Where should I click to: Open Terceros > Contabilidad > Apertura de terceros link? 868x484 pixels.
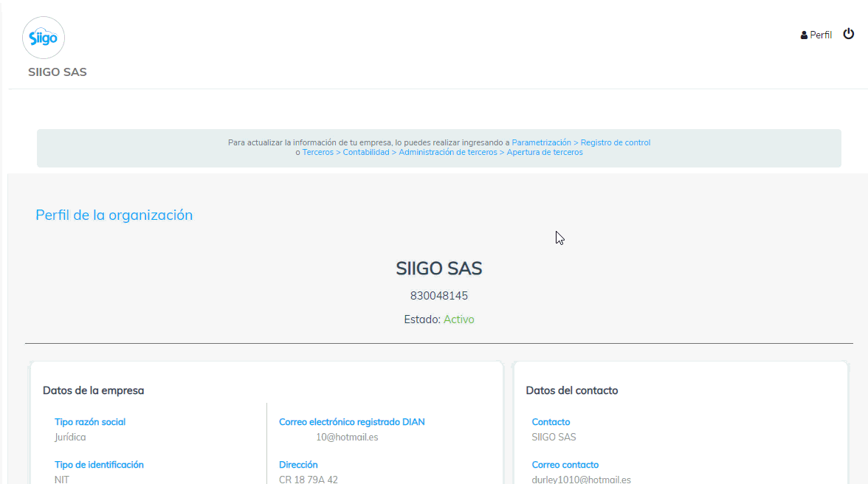point(442,152)
